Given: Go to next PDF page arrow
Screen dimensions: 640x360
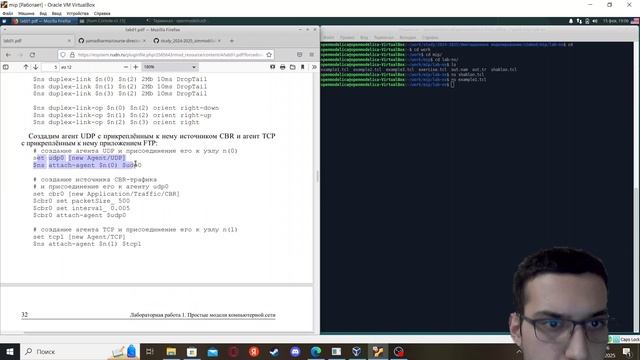Looking at the screenshot, I should click(36, 67).
